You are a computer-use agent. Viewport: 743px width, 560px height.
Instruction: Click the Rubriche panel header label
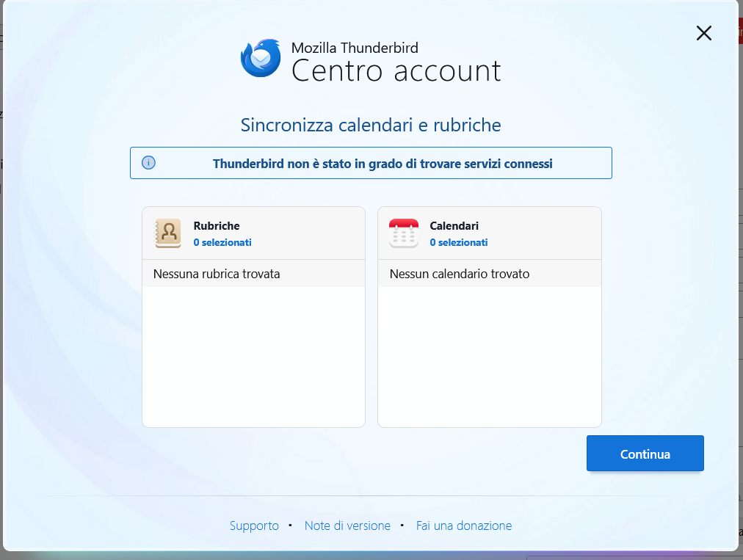[x=217, y=226]
